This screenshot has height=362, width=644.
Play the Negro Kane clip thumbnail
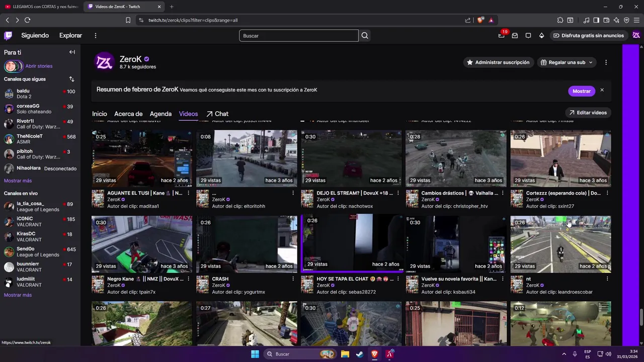coord(142,244)
